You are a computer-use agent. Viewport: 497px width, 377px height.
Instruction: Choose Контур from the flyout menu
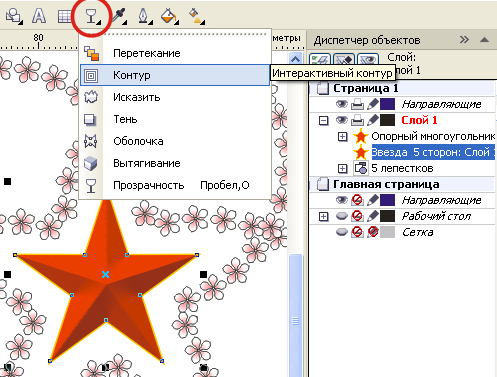[x=175, y=75]
